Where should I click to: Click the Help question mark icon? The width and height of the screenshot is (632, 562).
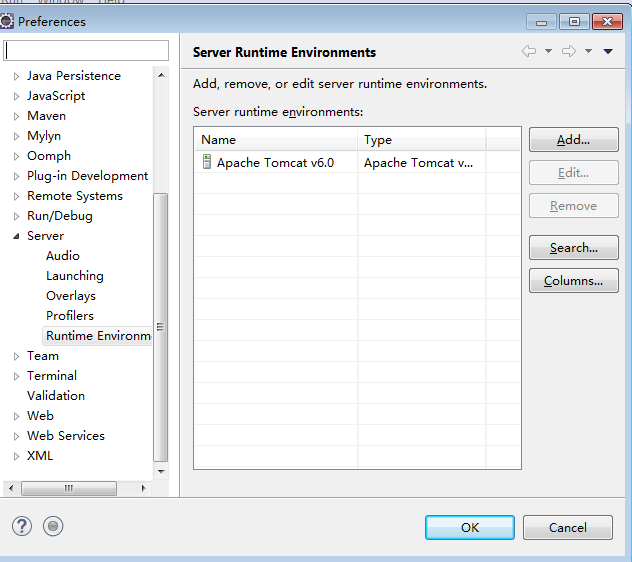tap(22, 526)
